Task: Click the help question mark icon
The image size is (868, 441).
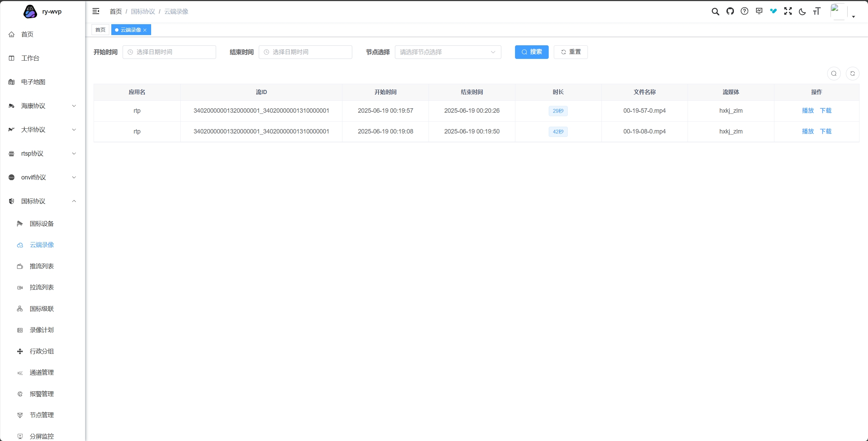Action: point(744,11)
